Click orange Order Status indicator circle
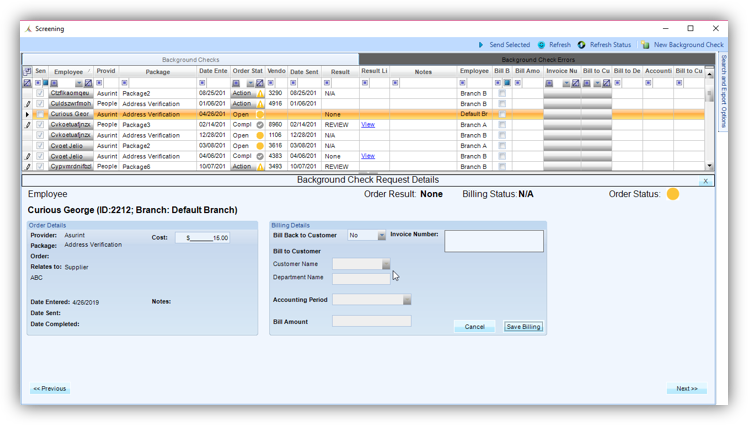Image resolution: width=748 pixels, height=425 pixels. pos(673,194)
